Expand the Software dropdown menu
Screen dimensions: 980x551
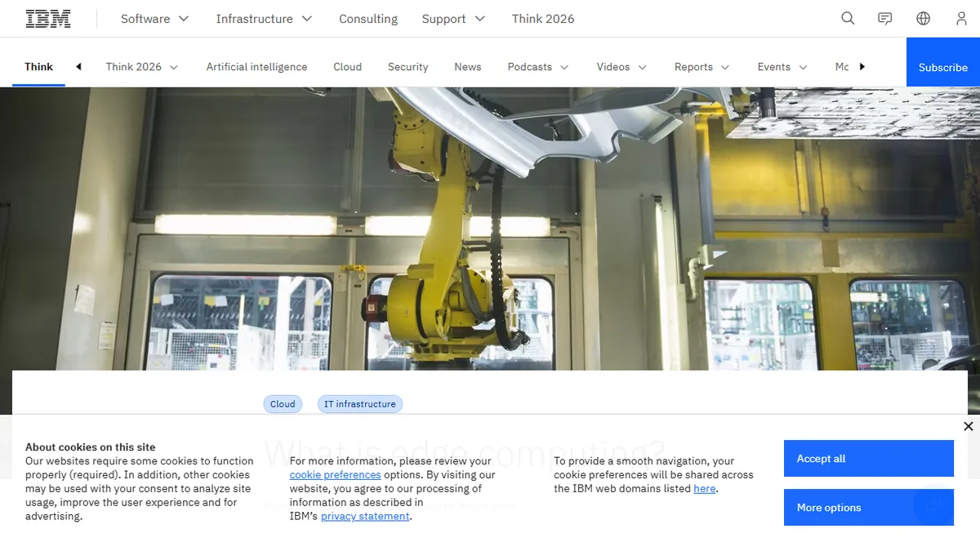154,18
